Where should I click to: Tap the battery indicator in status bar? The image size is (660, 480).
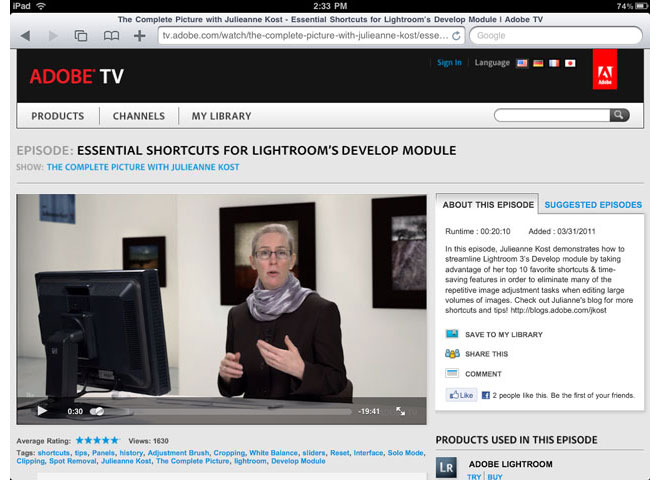pos(642,6)
